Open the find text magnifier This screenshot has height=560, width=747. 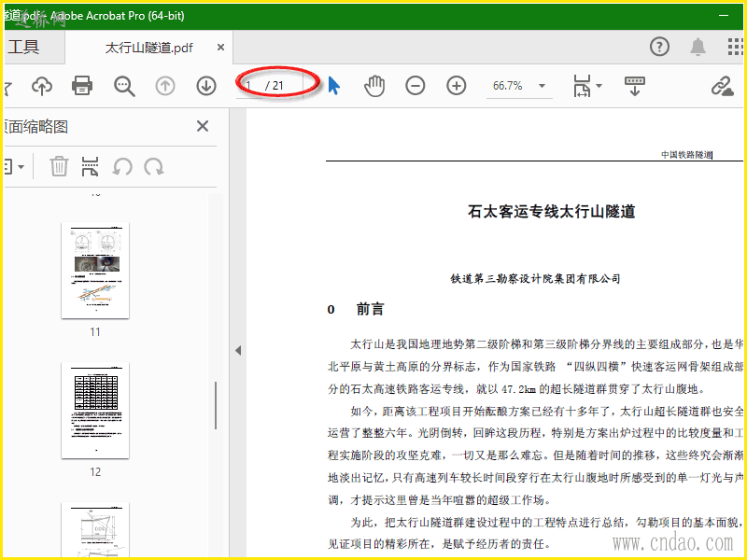[x=124, y=86]
